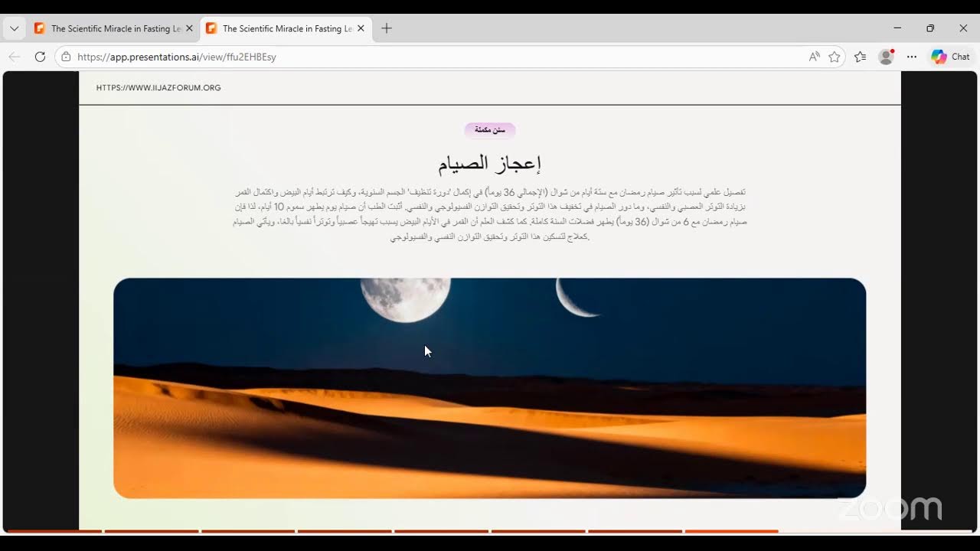The width and height of the screenshot is (980, 551).
Task: Refresh the current page
Action: pyautogui.click(x=40, y=57)
